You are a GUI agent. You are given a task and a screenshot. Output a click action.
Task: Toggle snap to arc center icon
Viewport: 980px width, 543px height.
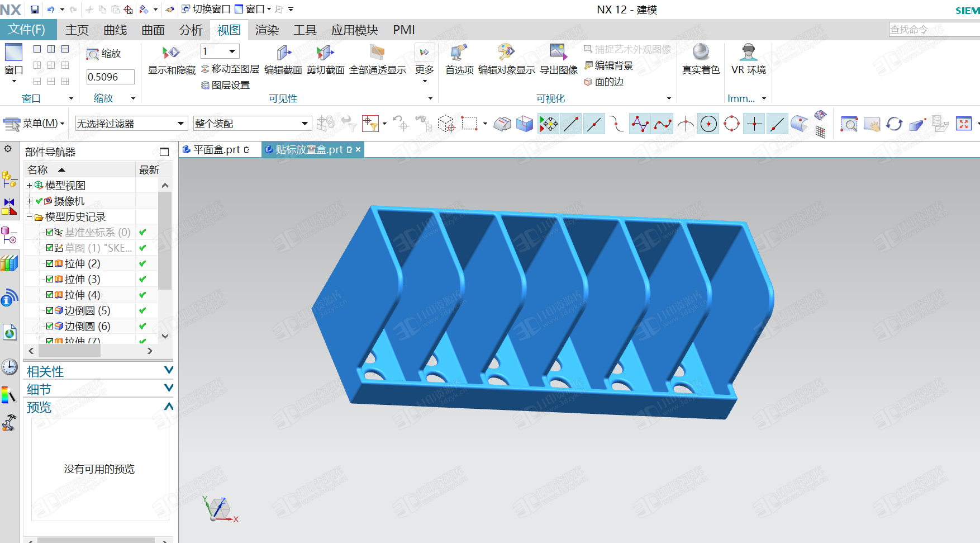click(708, 124)
